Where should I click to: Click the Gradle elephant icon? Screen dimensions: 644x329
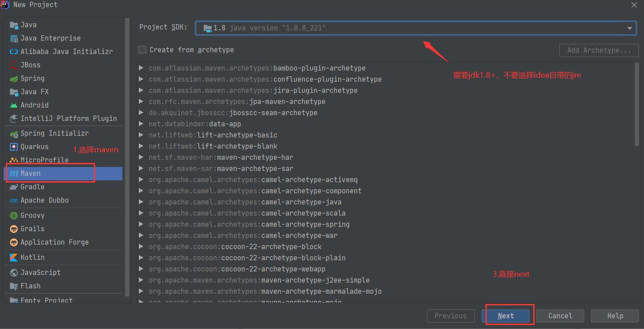click(x=13, y=187)
